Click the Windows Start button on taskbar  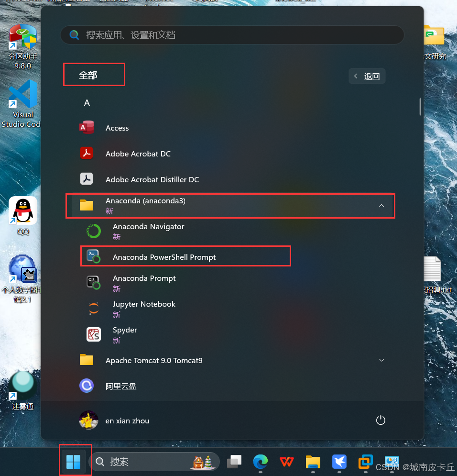pos(74,462)
